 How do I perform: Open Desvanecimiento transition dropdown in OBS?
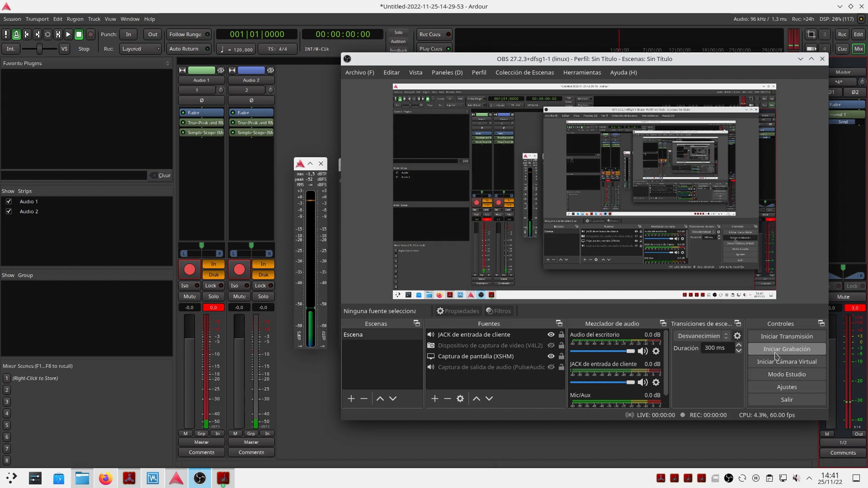(x=702, y=336)
